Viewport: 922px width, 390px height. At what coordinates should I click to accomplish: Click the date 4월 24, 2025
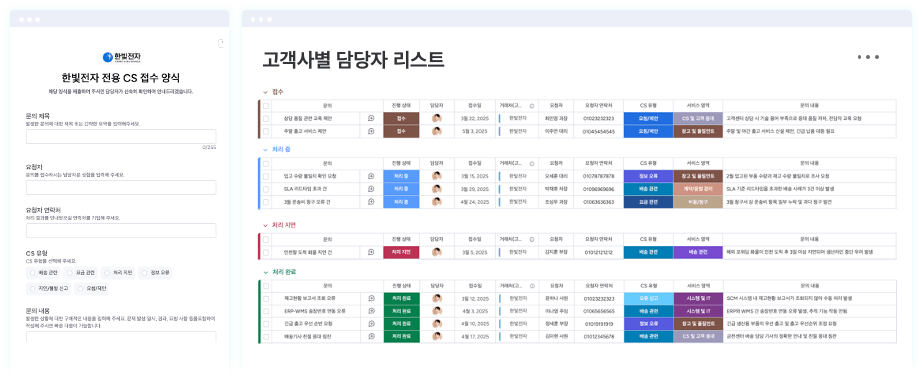coord(475,202)
